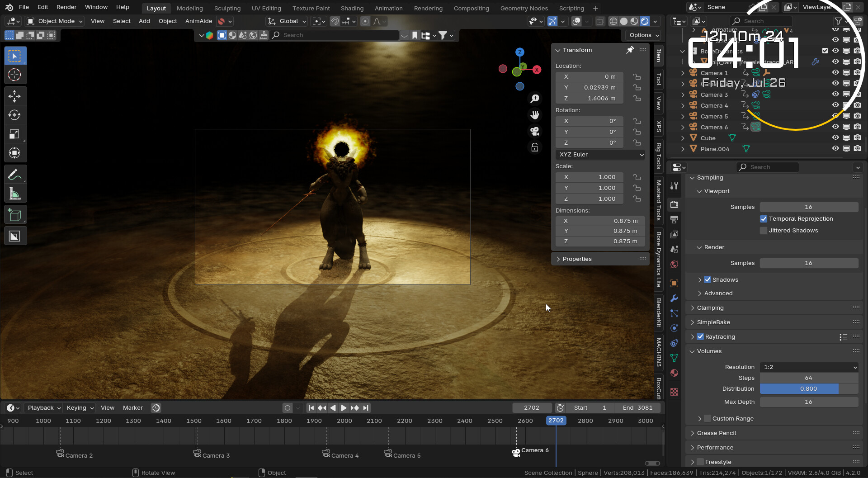Open the XYZ Euler rotation mode dropdown
This screenshot has width=868, height=478.
point(600,155)
